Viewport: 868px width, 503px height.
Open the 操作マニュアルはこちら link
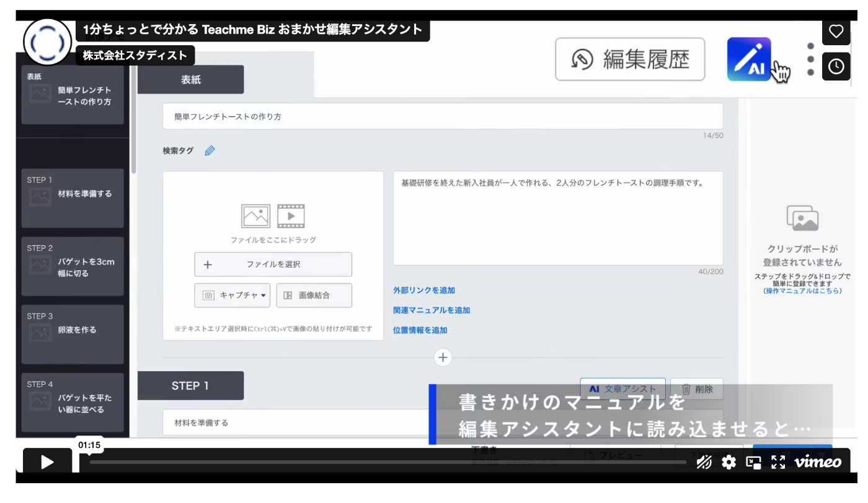[802, 291]
